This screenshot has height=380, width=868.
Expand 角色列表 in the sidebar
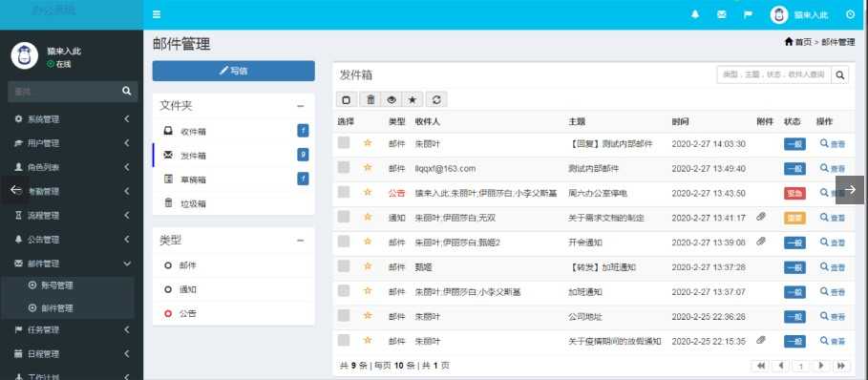pyautogui.click(x=72, y=167)
